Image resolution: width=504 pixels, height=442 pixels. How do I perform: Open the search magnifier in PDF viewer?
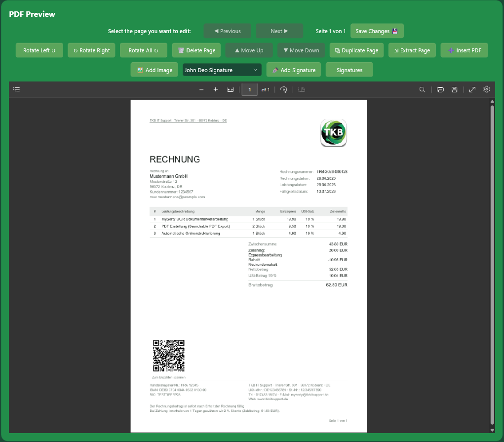[x=423, y=90]
